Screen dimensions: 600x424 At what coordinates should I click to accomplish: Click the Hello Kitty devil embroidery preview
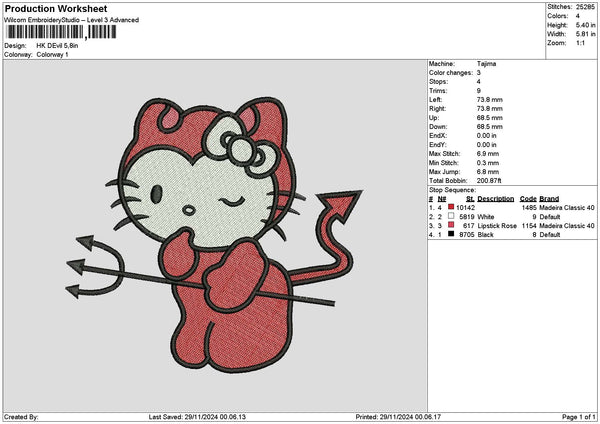[x=214, y=235]
